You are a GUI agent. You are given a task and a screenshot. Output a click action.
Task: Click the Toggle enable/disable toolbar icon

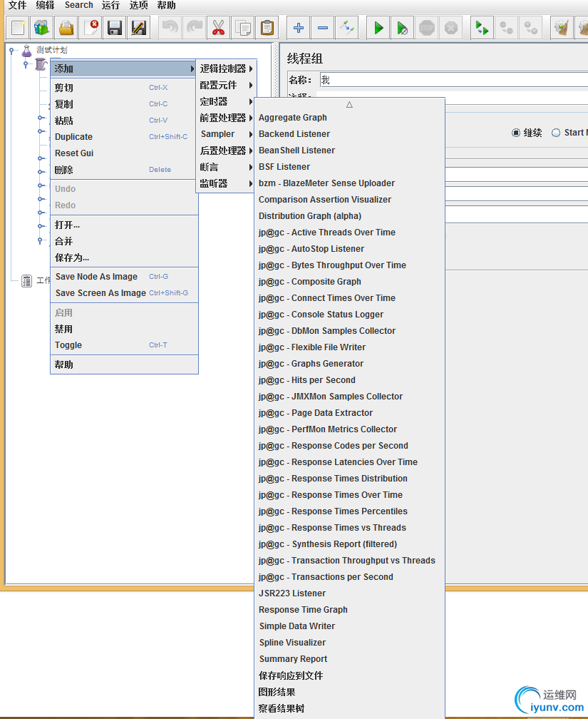click(x=347, y=28)
